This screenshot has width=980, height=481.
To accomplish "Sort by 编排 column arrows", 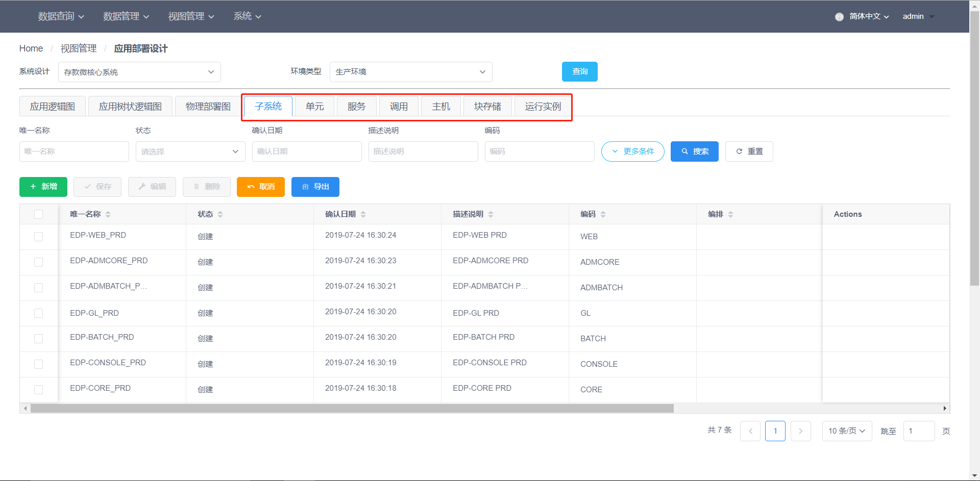I will [x=730, y=214].
